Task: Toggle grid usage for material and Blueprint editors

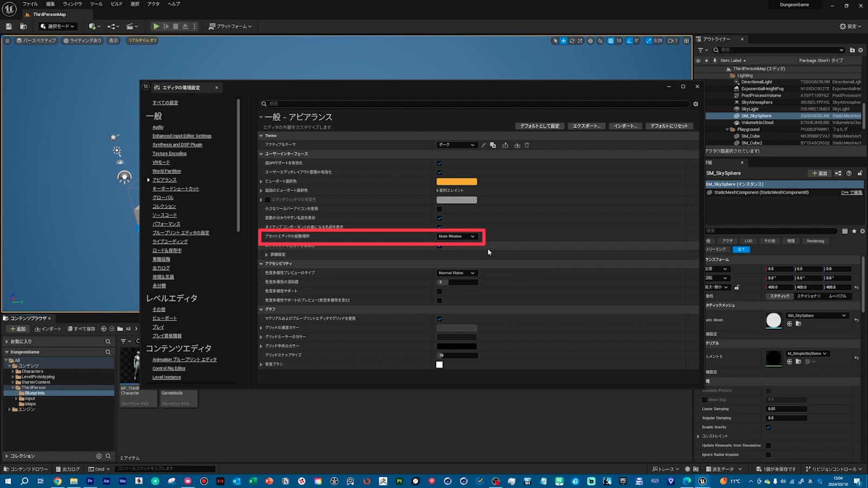Action: coord(439,319)
